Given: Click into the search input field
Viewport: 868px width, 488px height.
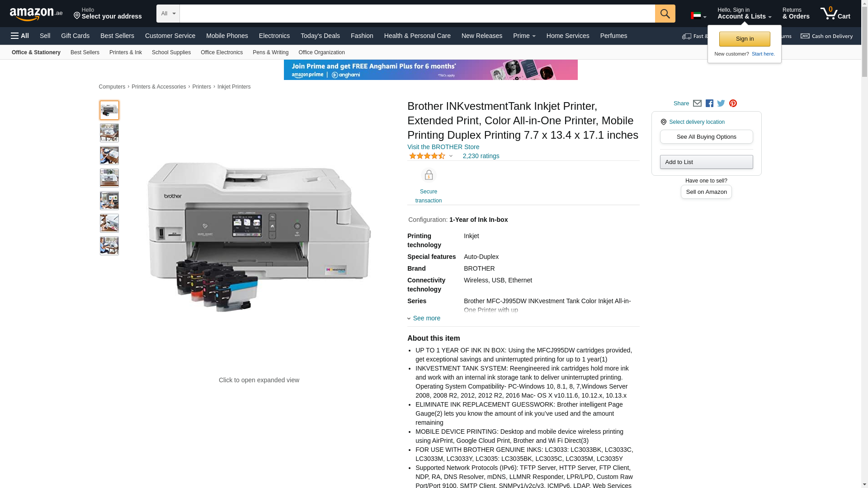Looking at the screenshot, I should 417,14.
